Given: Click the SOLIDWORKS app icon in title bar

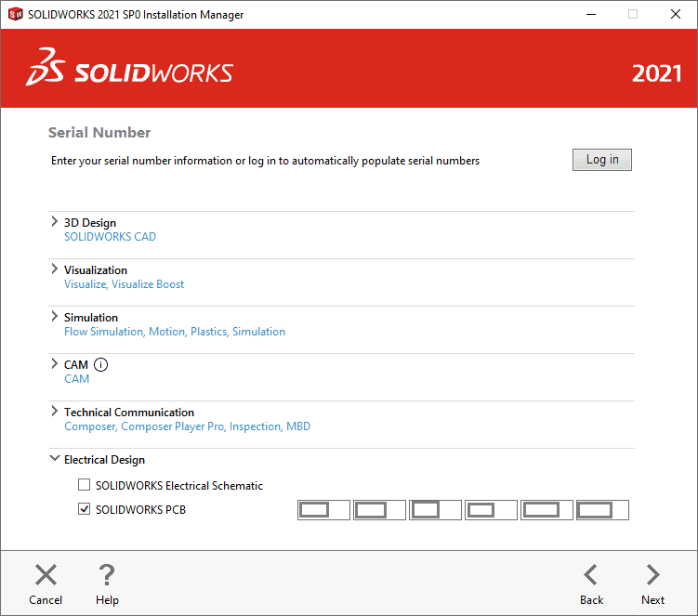Looking at the screenshot, I should coord(15,14).
